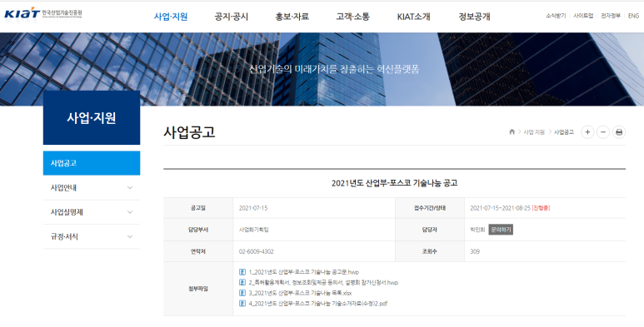644x327 pixels.
Task: Click the 조회수 value 309
Action: pyautogui.click(x=475, y=251)
